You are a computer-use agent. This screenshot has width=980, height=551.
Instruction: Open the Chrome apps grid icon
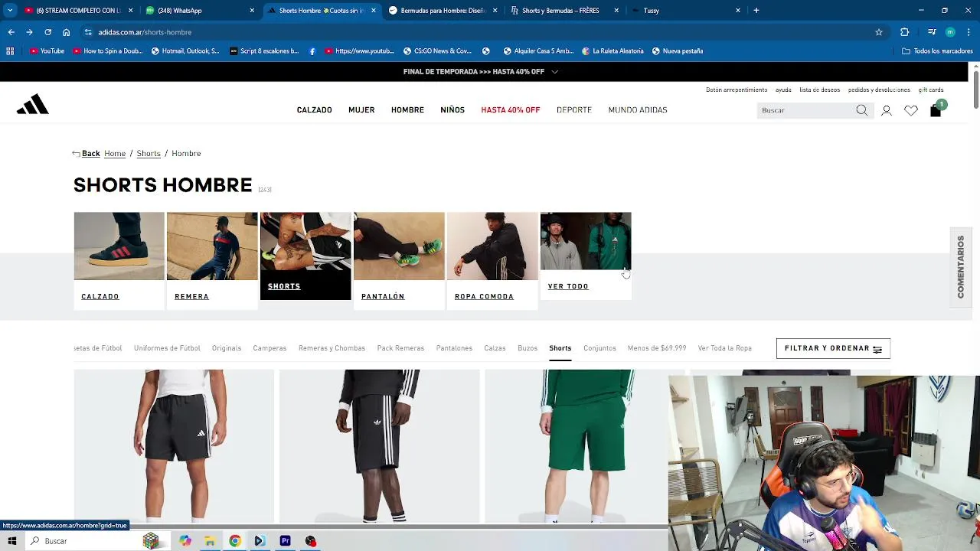point(10,51)
